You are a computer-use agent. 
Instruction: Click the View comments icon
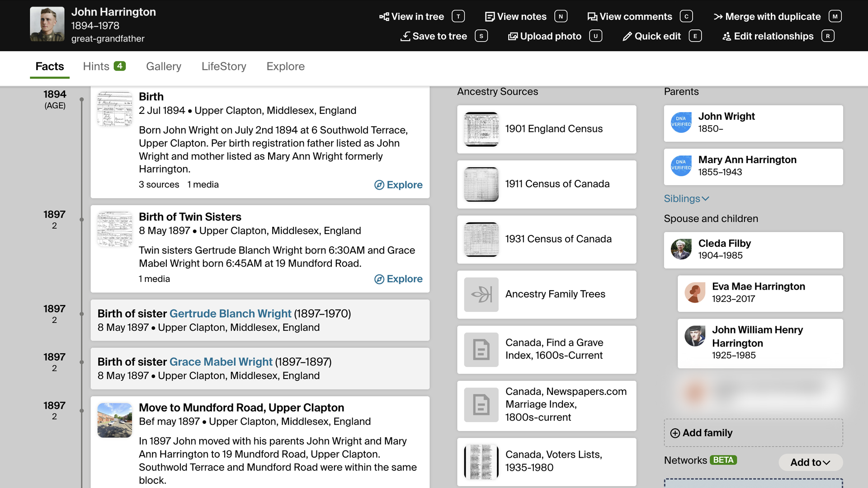coord(592,17)
